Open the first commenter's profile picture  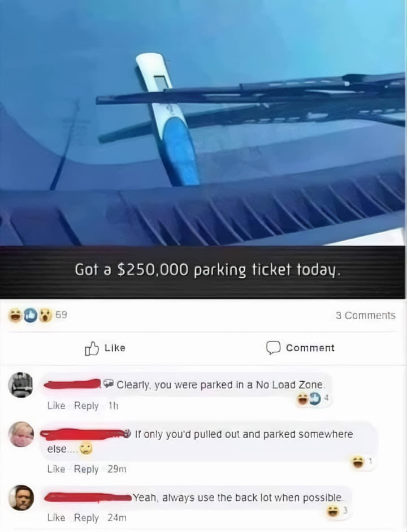point(21,385)
